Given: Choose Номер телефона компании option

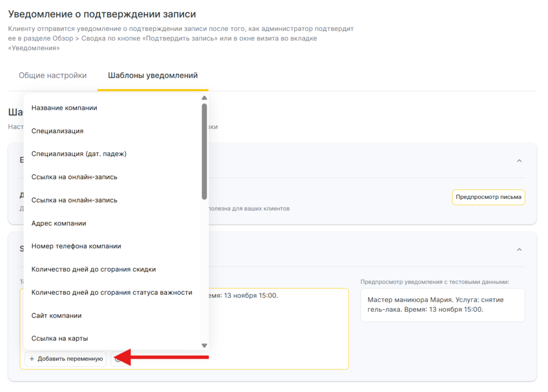Looking at the screenshot, I should click(76, 247).
